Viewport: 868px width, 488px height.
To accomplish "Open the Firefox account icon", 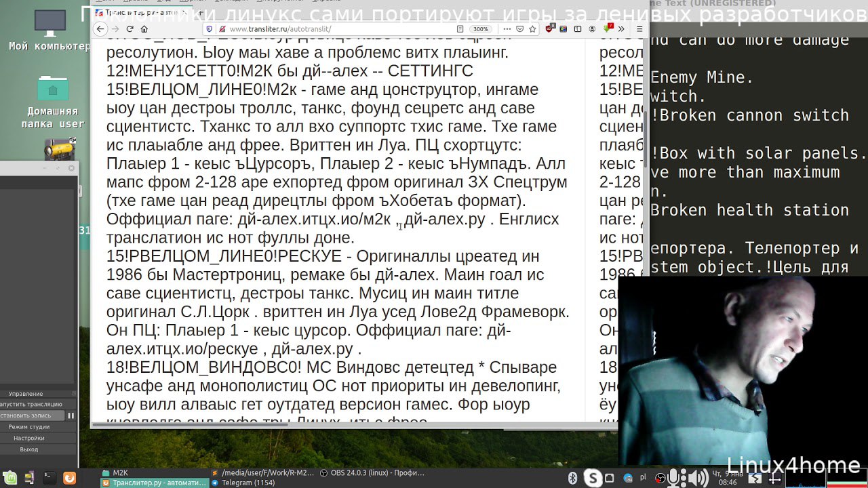I will click(x=593, y=29).
